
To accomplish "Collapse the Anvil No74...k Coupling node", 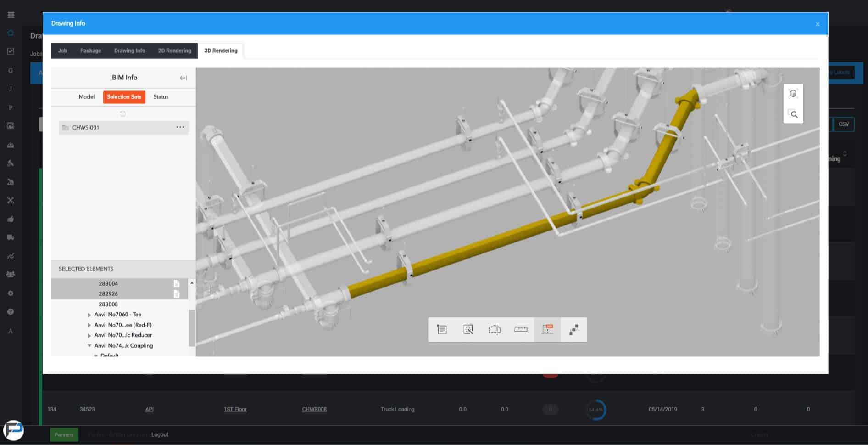I will 89,346.
